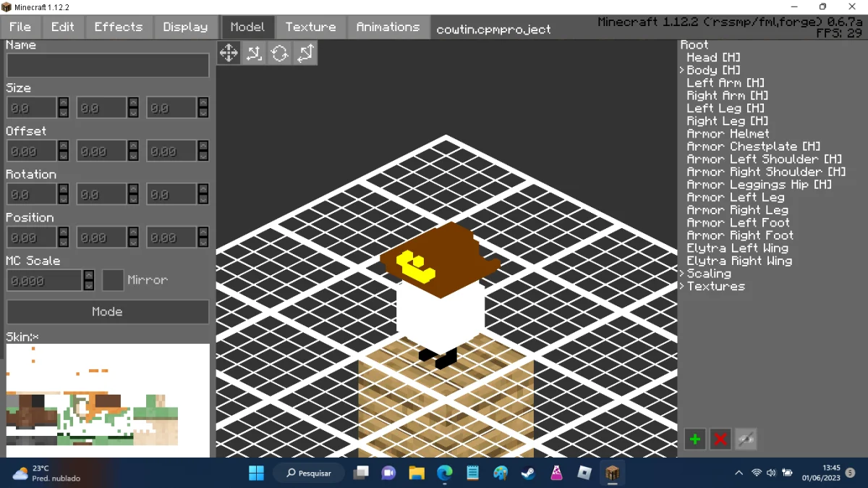
Task: Select Armor Leggings Hip [H] item
Action: tap(759, 185)
